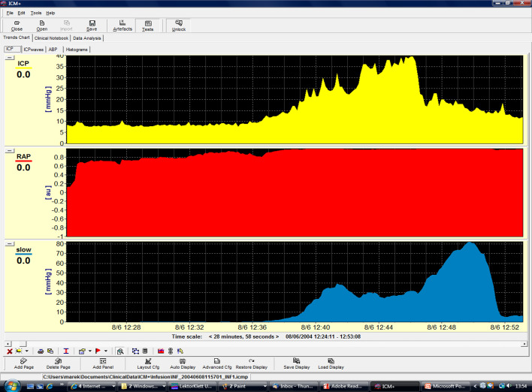Click the Open file toolbar icon
Screen dimensions: 532x392
pyautogui.click(x=42, y=26)
